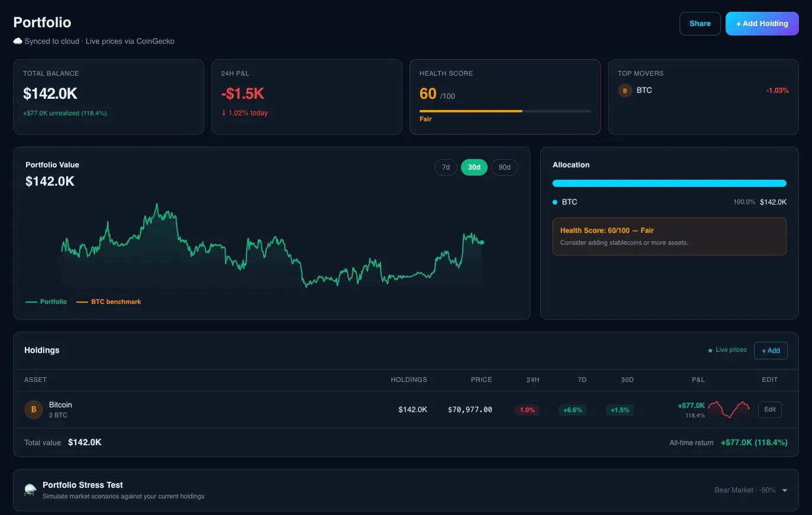812x515 pixels.
Task: Click the chart endpoint marker dot
Action: [x=482, y=242]
